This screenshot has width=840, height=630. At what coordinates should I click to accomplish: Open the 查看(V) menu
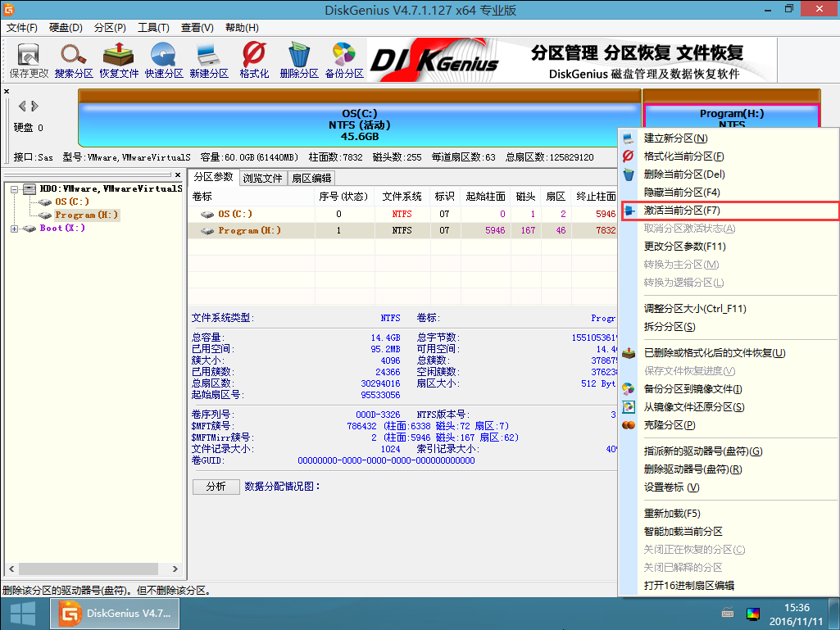(198, 28)
